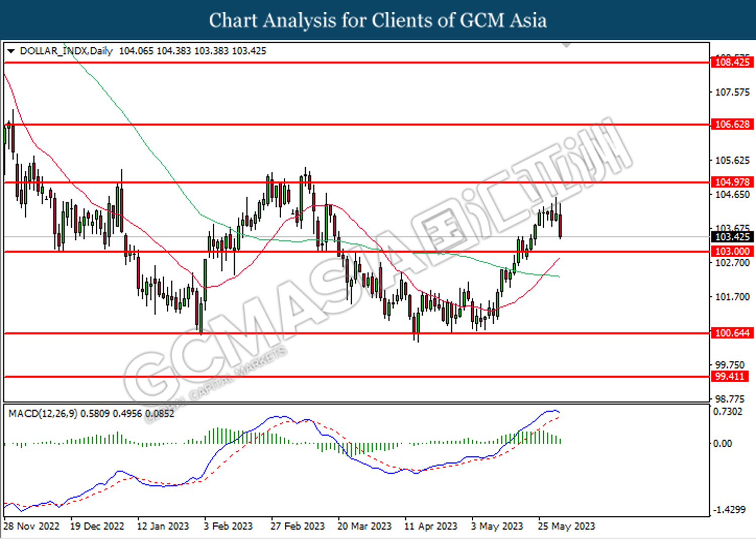Click the 28 Nov 2022 date label
The width and height of the screenshot is (756, 540).
point(31,526)
